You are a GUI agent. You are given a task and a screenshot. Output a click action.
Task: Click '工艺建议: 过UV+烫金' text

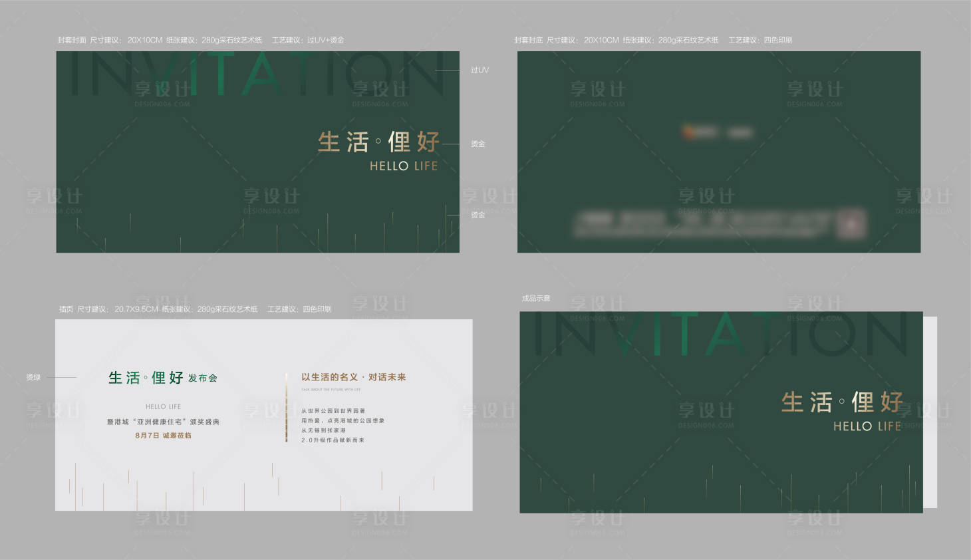point(308,40)
